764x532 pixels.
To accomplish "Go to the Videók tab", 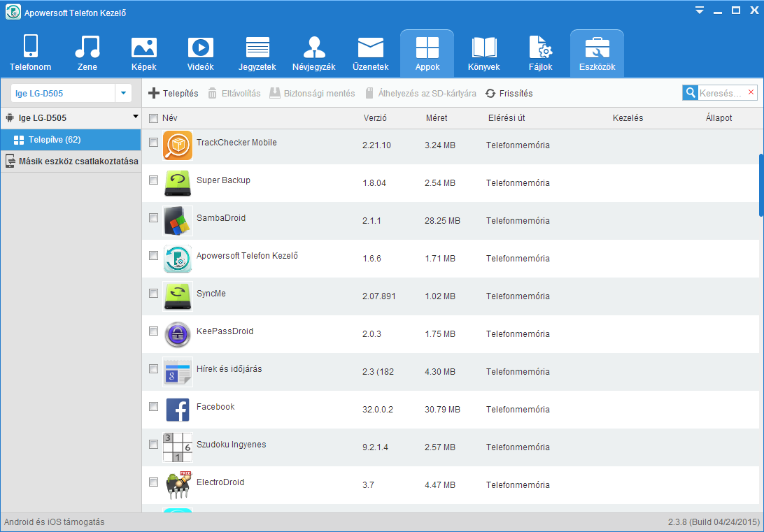I will pyautogui.click(x=200, y=53).
